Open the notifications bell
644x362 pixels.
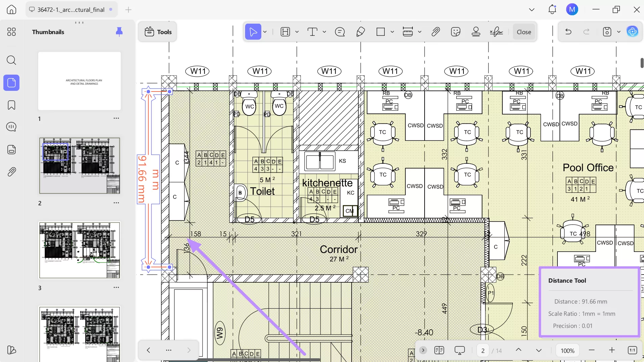coord(552,9)
